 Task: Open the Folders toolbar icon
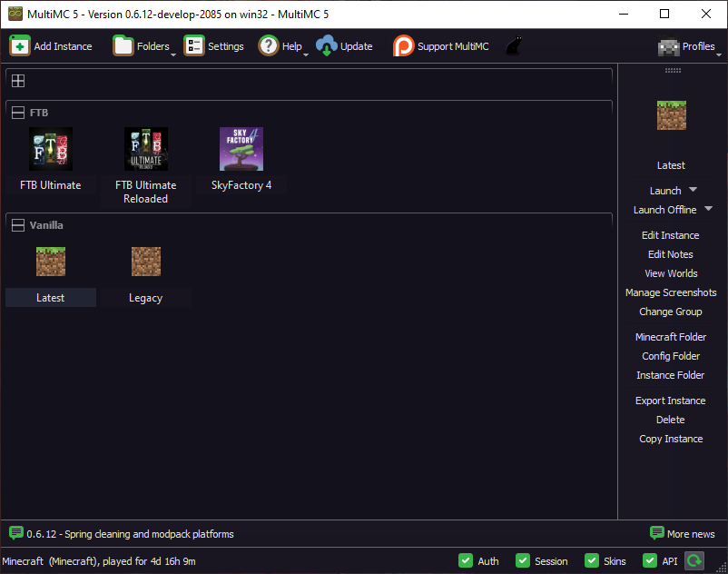coord(123,46)
